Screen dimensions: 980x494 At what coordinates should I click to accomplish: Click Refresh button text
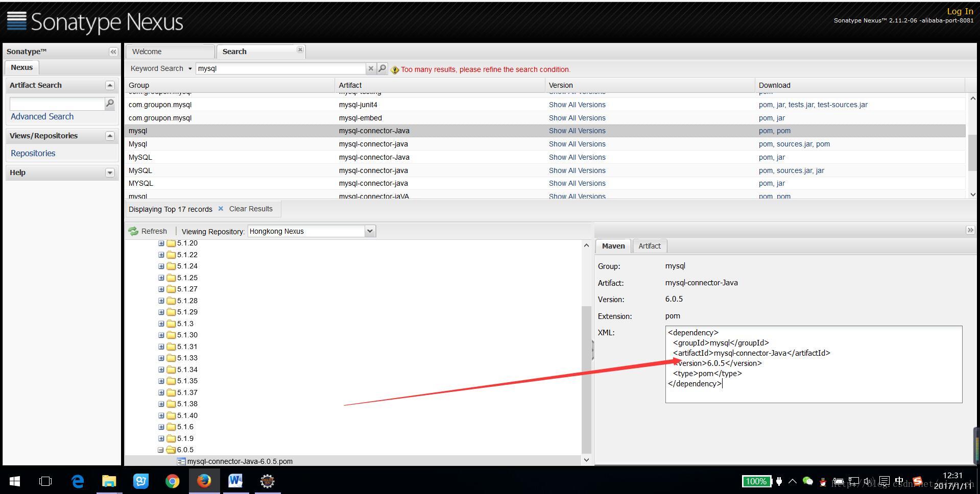click(x=154, y=231)
